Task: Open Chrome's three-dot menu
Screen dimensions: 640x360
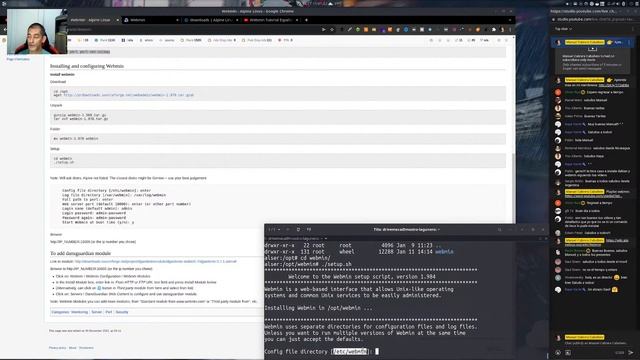Action: coord(510,29)
